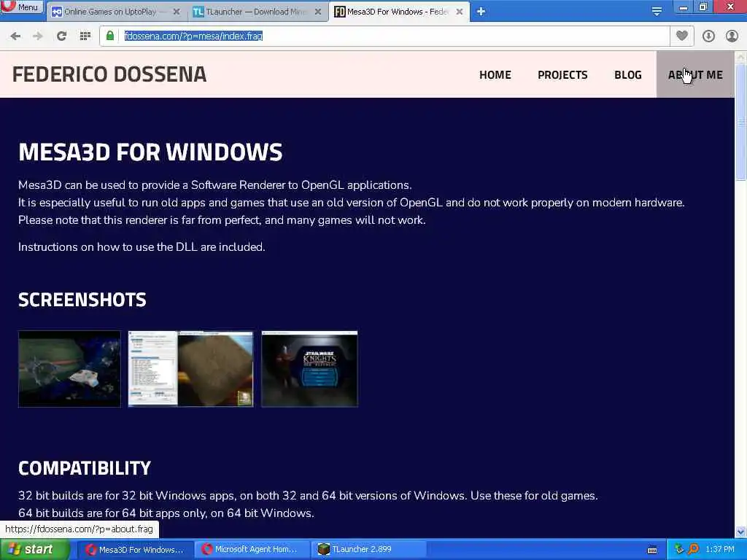
Task: Click the keyboard icon in taskbar
Action: pyautogui.click(x=652, y=550)
